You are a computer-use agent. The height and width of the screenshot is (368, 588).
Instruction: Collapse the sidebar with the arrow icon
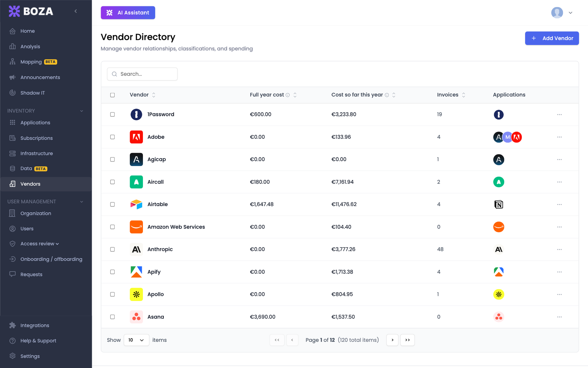pos(76,11)
